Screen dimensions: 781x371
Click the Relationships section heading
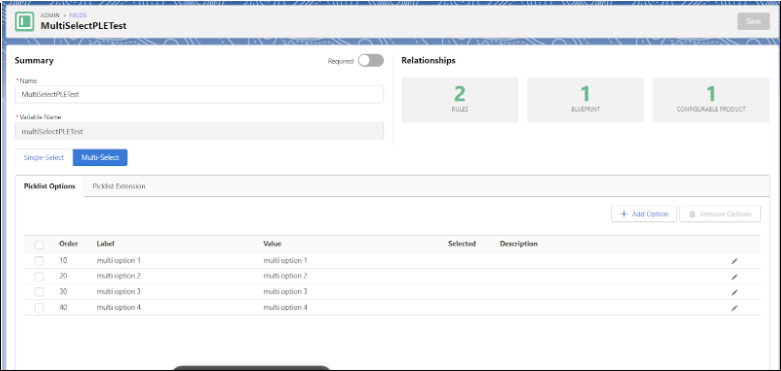pos(428,61)
